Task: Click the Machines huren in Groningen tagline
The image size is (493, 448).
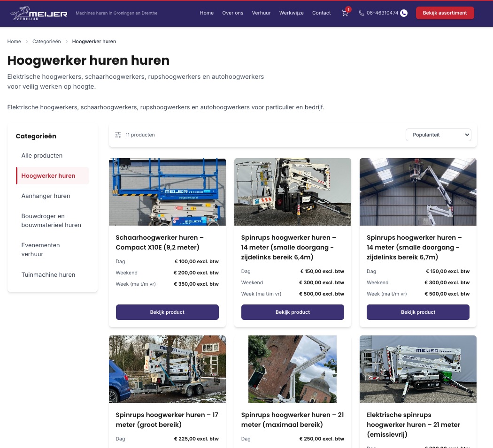Action: point(116,13)
